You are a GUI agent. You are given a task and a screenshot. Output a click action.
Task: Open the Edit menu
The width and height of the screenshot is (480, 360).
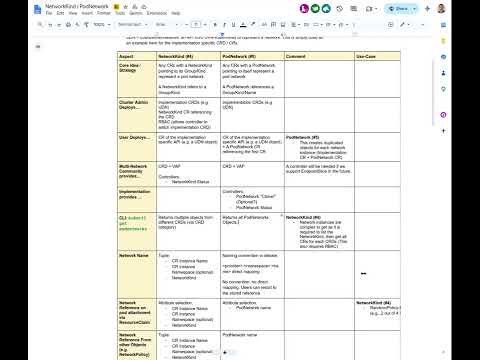tap(60, 13)
